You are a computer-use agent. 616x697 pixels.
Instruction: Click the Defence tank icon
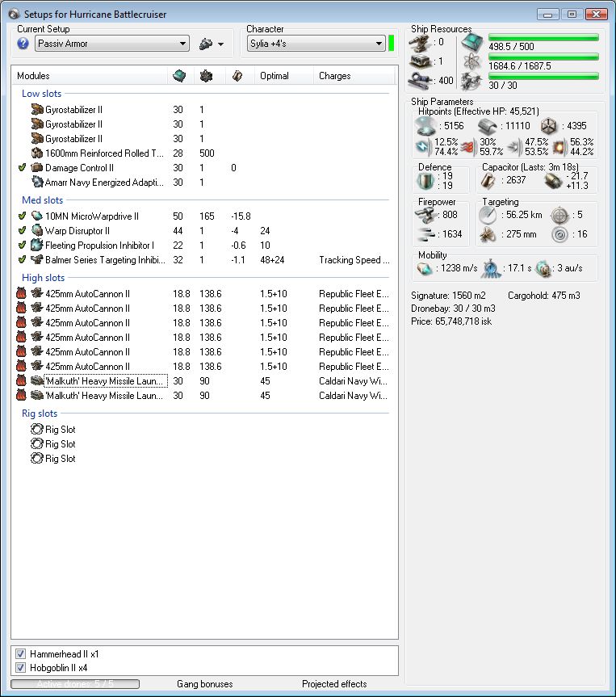click(425, 180)
